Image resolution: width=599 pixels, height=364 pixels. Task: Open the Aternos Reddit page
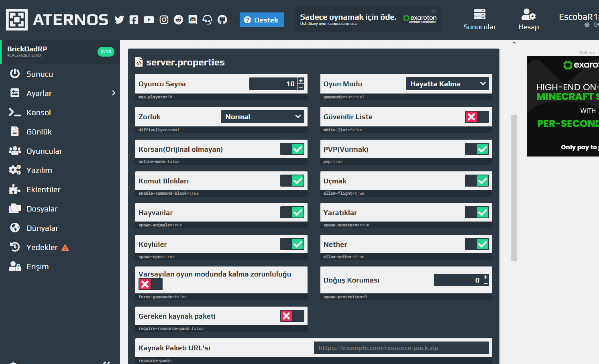(x=178, y=20)
